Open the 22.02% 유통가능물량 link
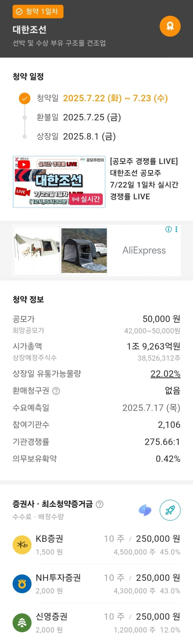 pyautogui.click(x=165, y=374)
